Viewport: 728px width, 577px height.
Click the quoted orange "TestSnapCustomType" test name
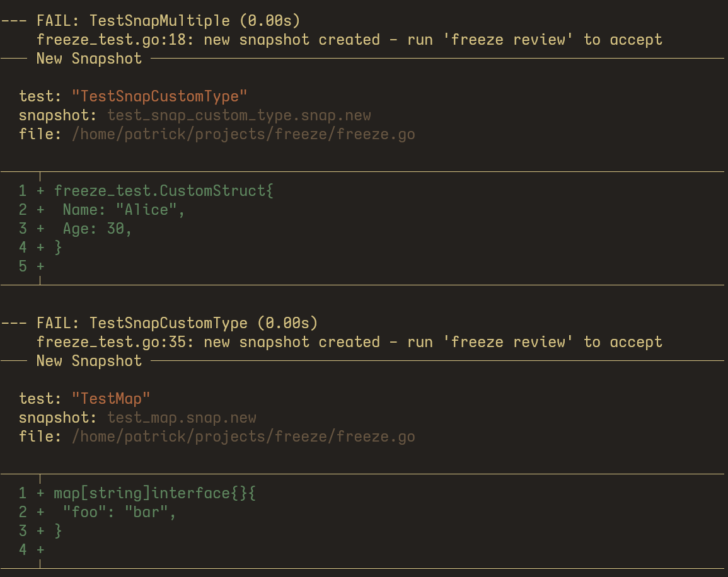tap(159, 96)
